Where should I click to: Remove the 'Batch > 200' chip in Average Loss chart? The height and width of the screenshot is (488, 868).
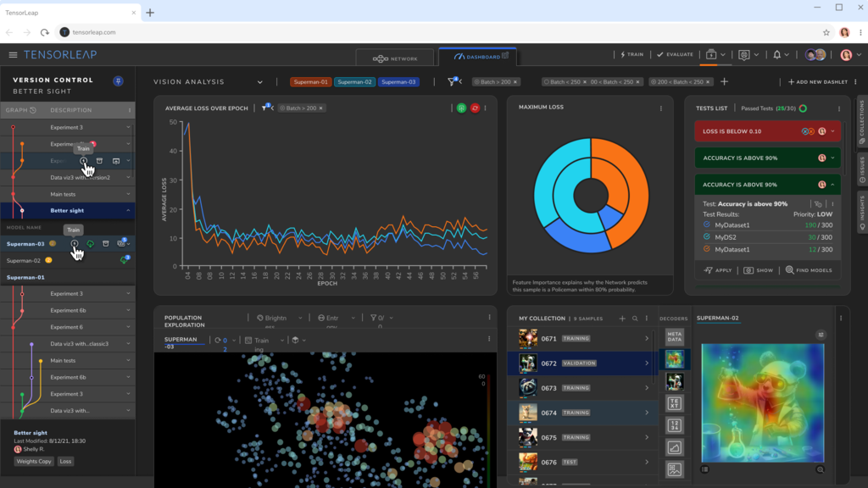coord(321,108)
